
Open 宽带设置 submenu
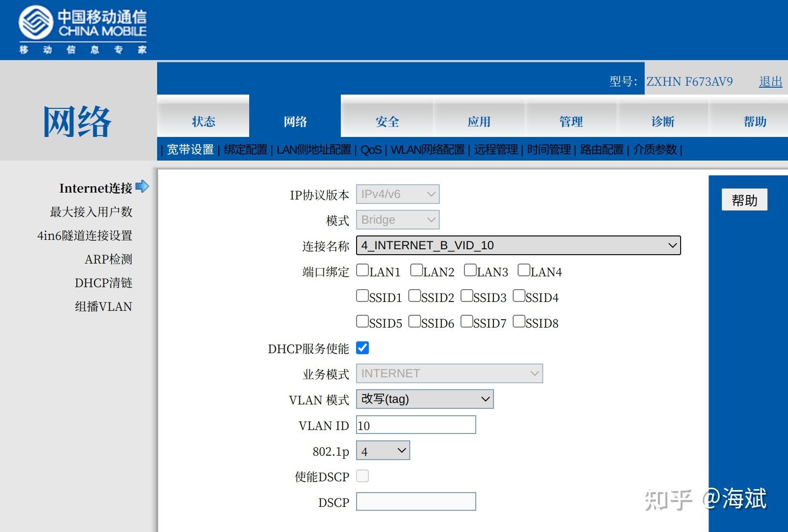[x=190, y=149]
